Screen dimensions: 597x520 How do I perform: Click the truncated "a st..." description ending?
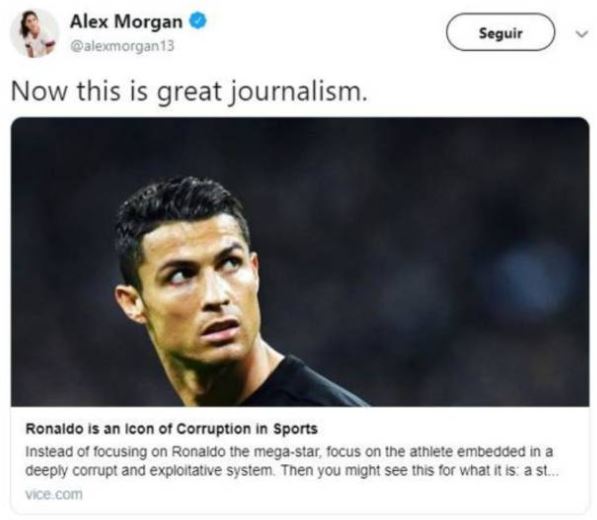pos(541,471)
